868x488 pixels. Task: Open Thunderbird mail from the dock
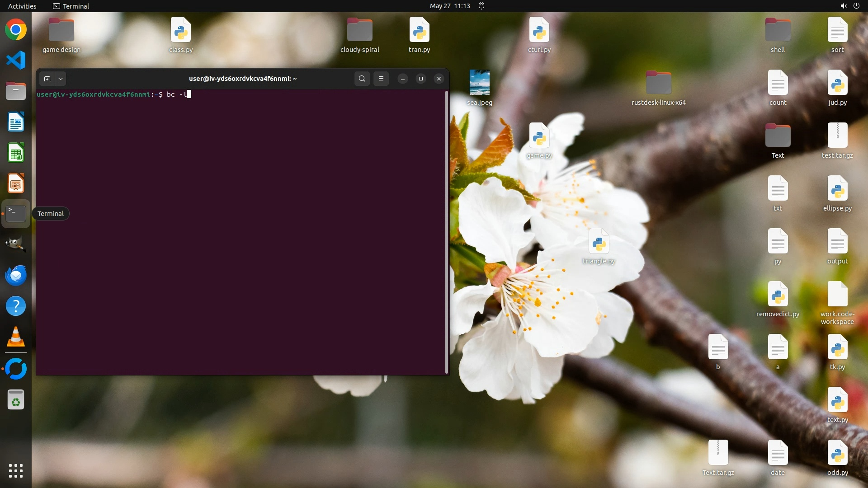click(16, 275)
